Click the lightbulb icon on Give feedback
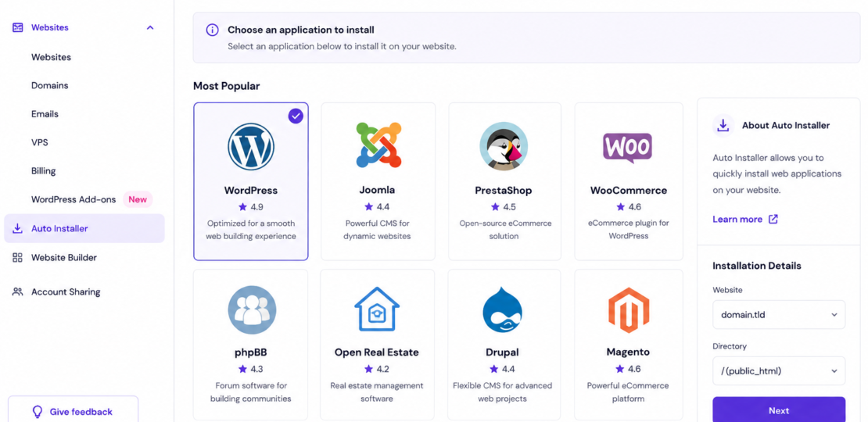Screen dimensions: 868x422 (38, 412)
